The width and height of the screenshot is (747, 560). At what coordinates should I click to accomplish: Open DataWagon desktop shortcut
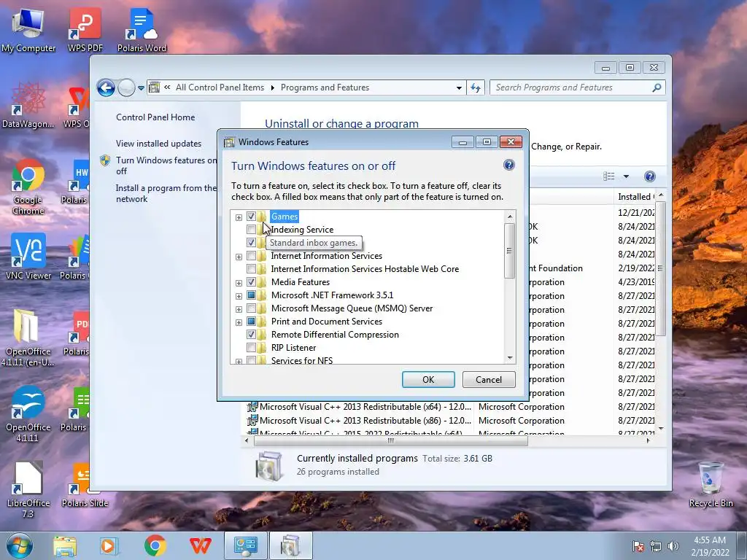click(28, 106)
